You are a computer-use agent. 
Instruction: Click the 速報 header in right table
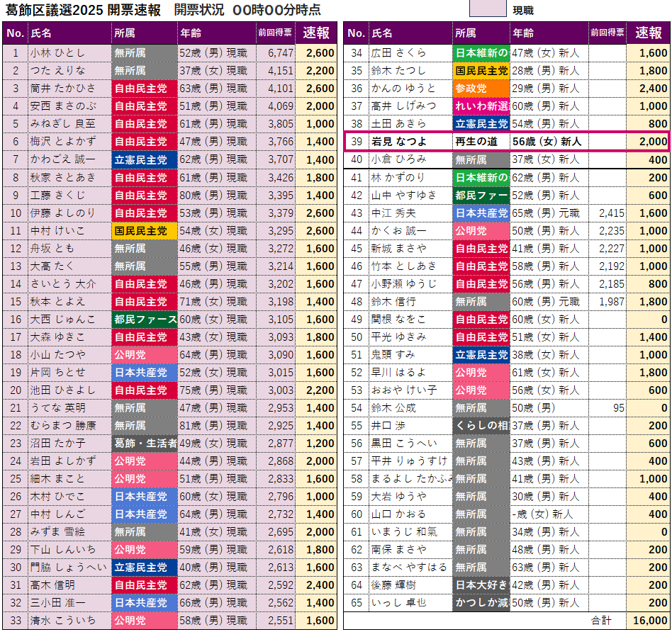pyautogui.click(x=648, y=33)
